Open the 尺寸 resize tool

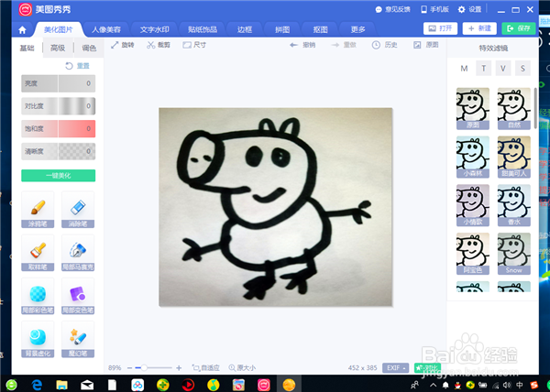pyautogui.click(x=194, y=45)
